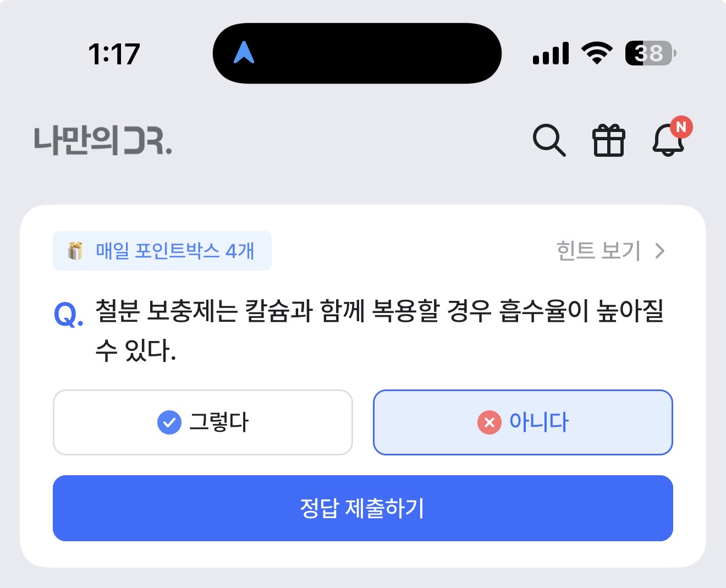Tap the Wi-Fi status icon

tap(597, 53)
